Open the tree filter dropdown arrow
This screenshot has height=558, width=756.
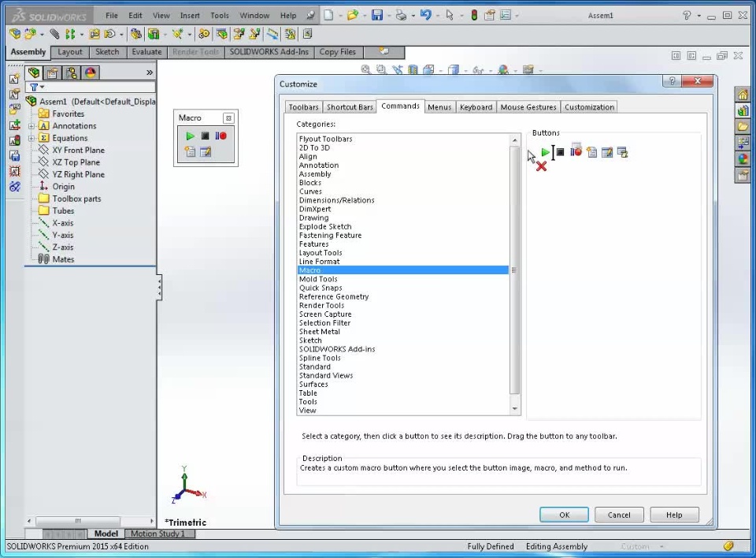pyautogui.click(x=43, y=87)
